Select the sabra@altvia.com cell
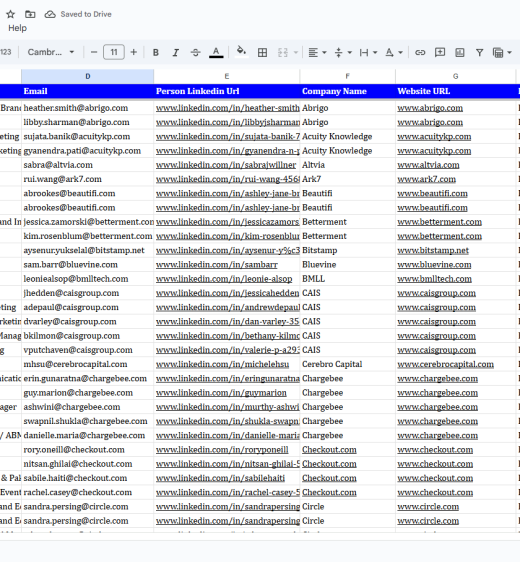Viewport: 520px width, 562px height. [87, 165]
